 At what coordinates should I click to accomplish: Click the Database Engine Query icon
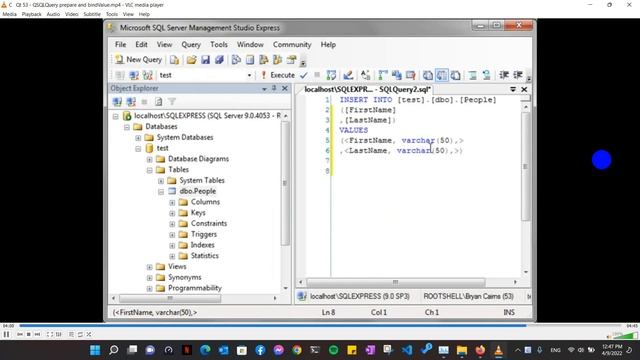coord(174,60)
